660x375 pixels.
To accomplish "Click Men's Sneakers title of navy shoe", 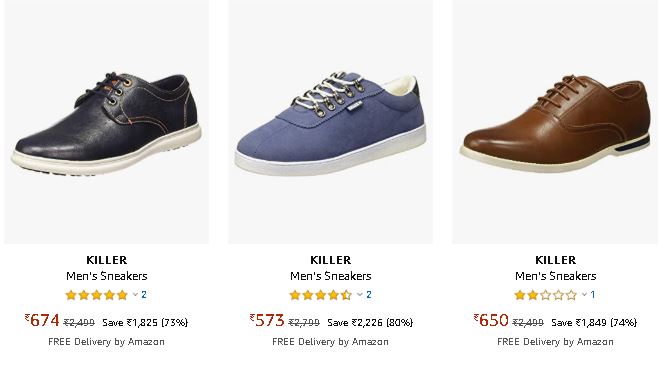I will tap(106, 276).
